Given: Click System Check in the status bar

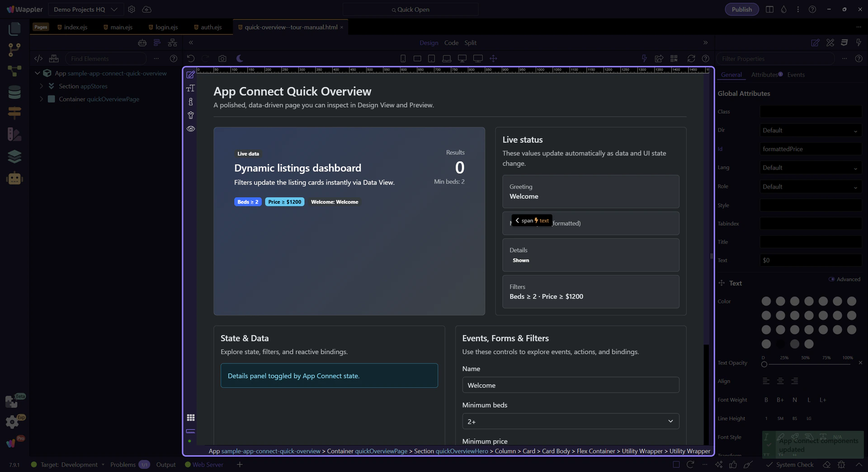Looking at the screenshot, I should [794, 465].
